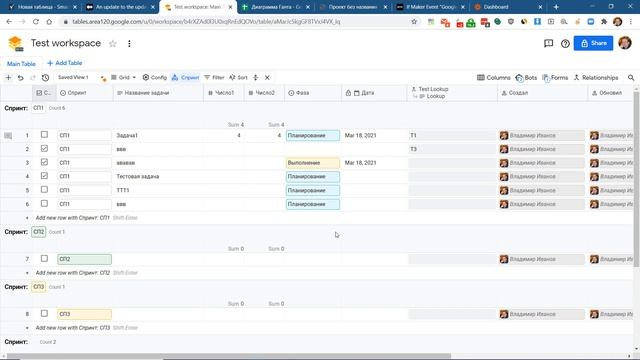Click the checkbox column header
This screenshot has width=640, height=360.
tap(44, 93)
